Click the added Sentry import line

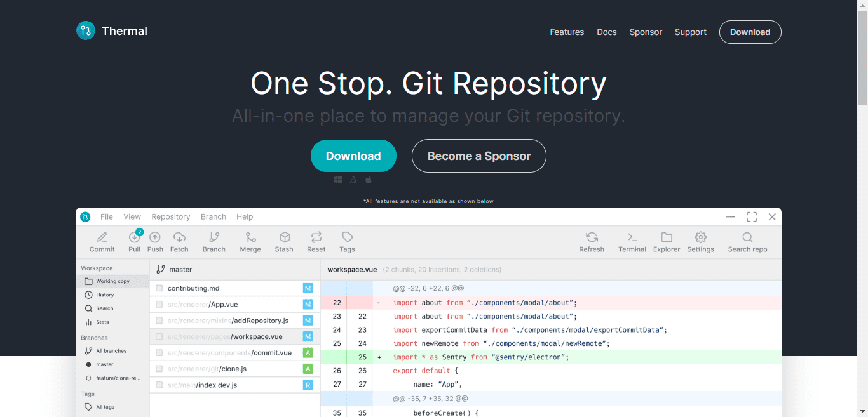tap(551, 357)
